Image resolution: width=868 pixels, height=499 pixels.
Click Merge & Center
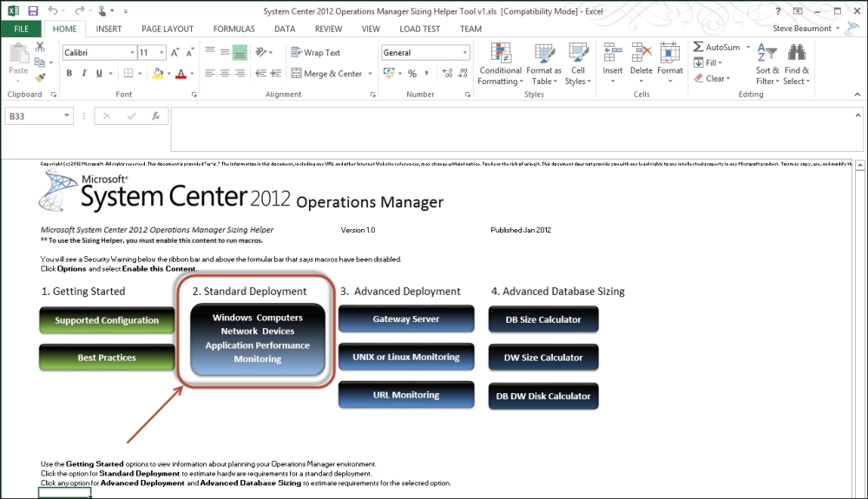click(x=326, y=73)
